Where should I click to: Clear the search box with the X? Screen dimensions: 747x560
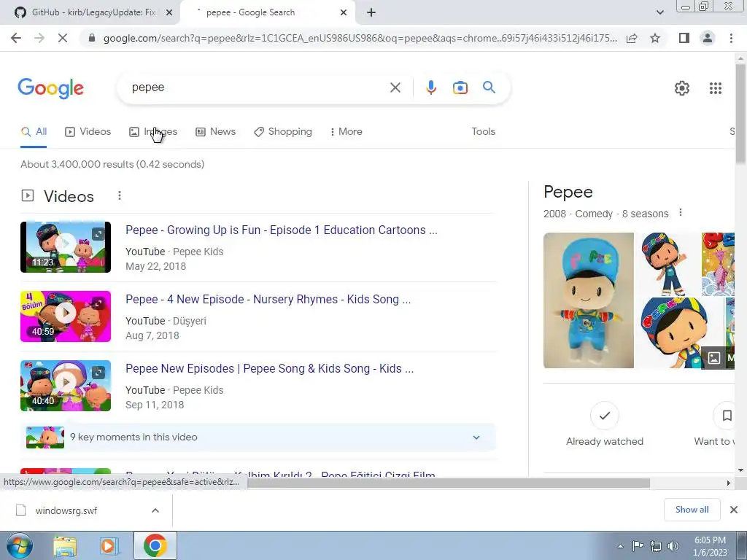click(395, 87)
